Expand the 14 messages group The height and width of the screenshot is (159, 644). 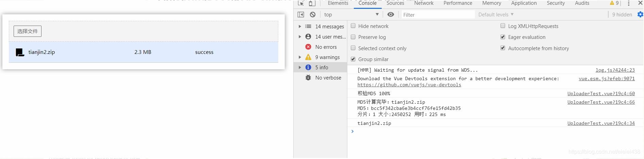pos(300,26)
